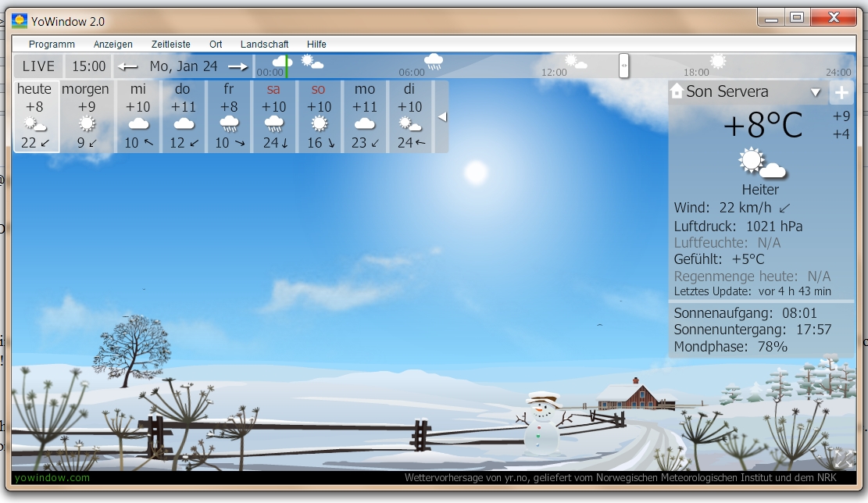Click the partly cloudy icon near 12:00
This screenshot has height=503, width=868.
coord(575,62)
